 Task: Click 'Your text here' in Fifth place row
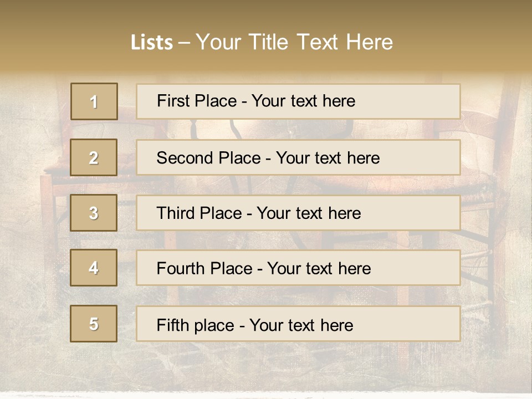[x=301, y=325]
